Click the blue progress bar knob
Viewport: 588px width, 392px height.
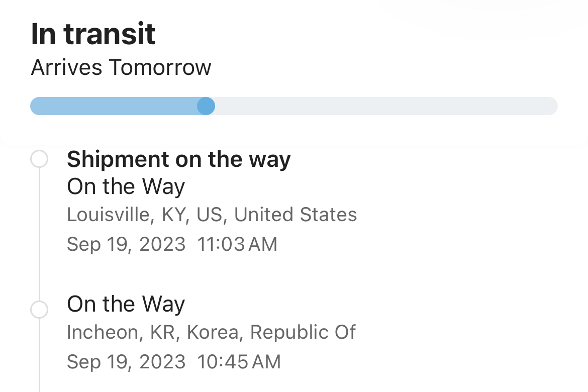(x=206, y=106)
